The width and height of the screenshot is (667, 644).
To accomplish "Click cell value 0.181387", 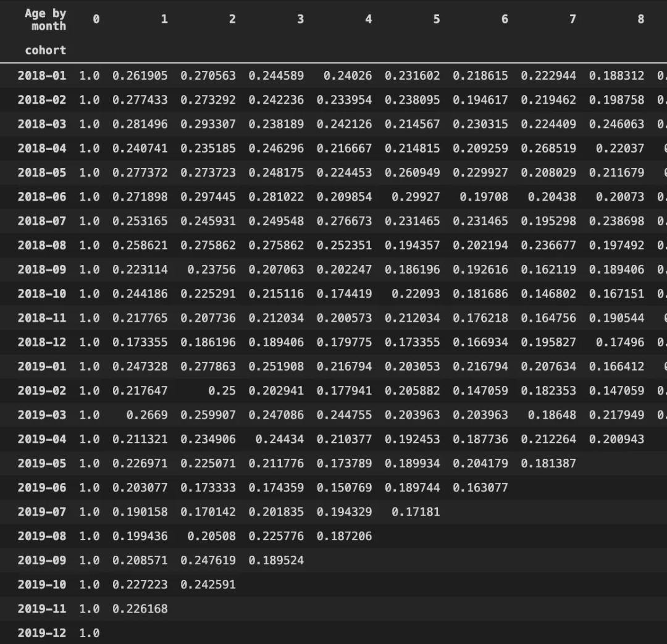I will click(x=548, y=464).
